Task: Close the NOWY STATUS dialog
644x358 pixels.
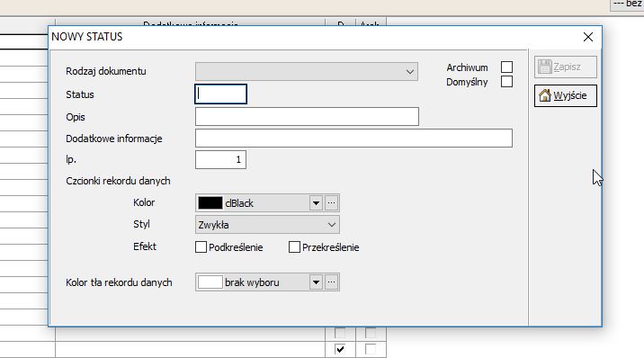Action: pos(587,37)
